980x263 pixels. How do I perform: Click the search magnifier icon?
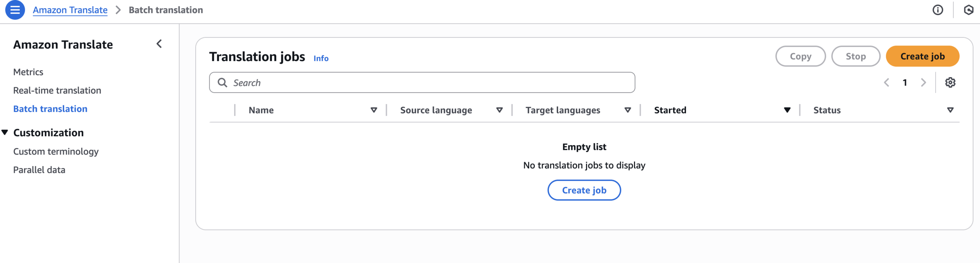click(x=223, y=83)
